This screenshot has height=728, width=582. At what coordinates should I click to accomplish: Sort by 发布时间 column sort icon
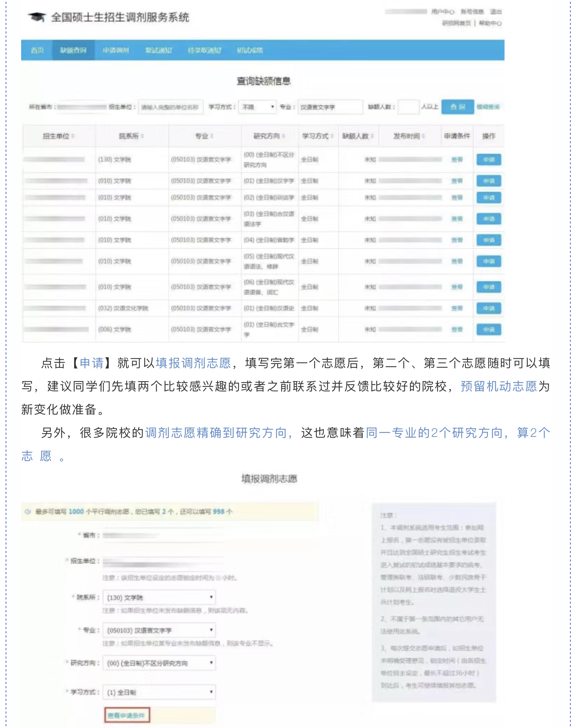click(423, 136)
